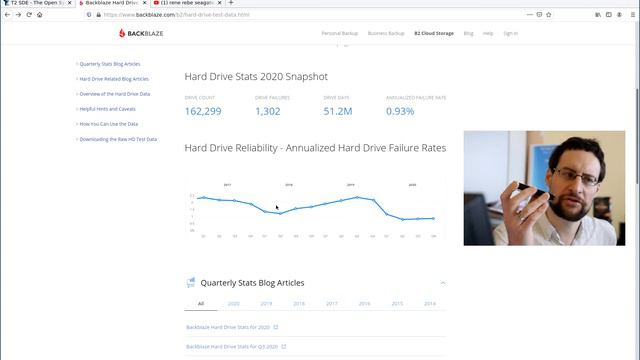This screenshot has height=360, width=640.
Task: Click the drive days value 51.2M
Action: (x=338, y=111)
